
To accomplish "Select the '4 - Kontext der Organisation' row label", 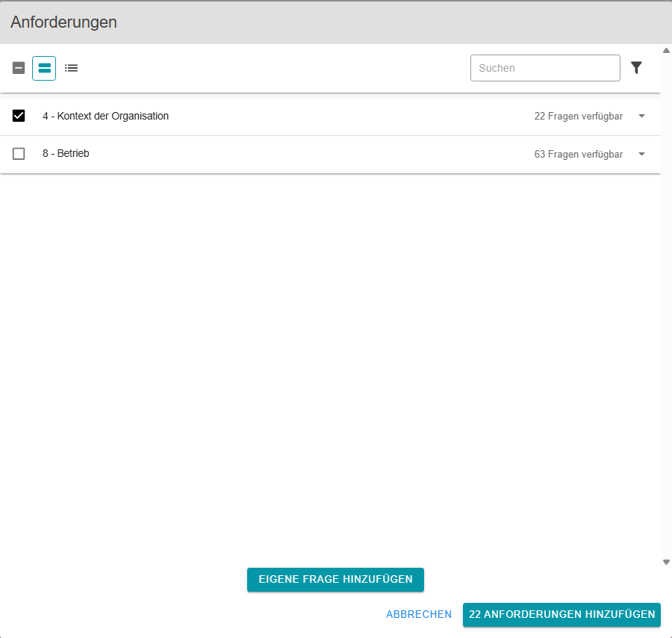I will point(105,116).
